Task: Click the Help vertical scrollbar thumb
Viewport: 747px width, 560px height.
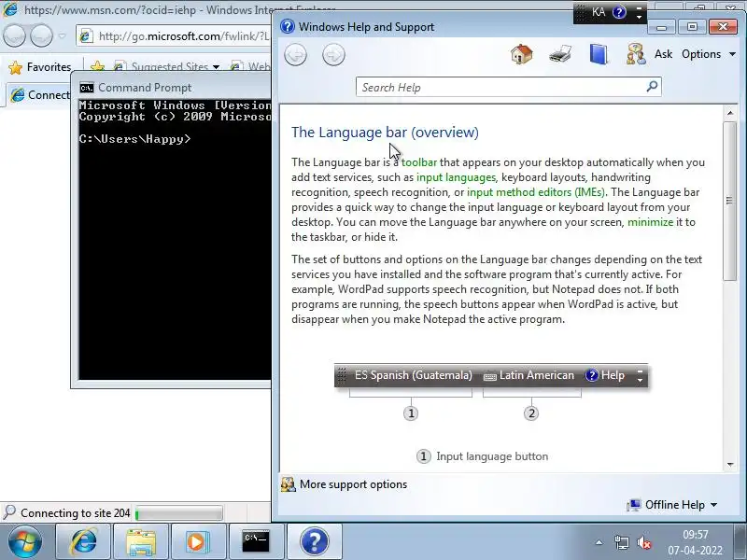Action: 730,201
